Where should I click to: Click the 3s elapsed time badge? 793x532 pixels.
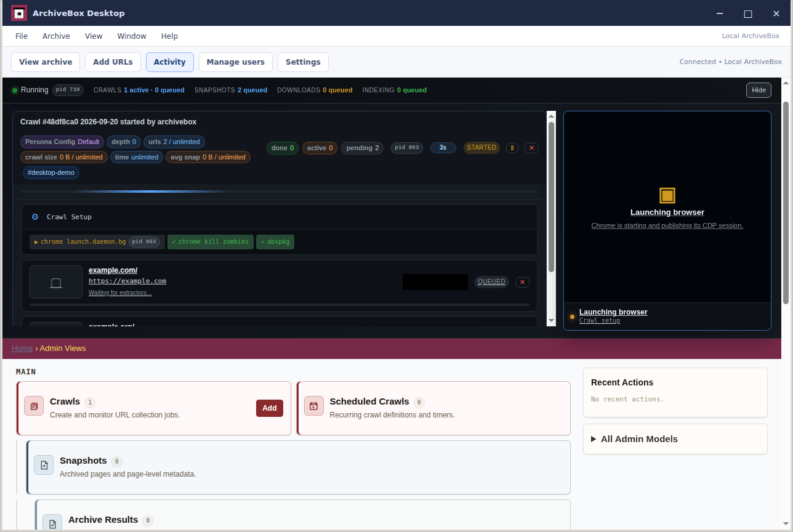pos(443,148)
